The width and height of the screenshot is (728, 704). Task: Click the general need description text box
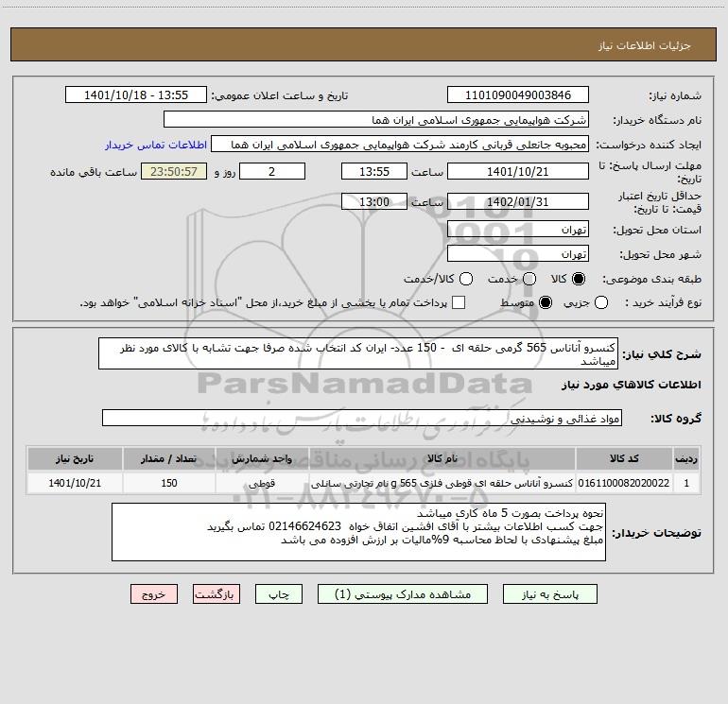[358, 353]
